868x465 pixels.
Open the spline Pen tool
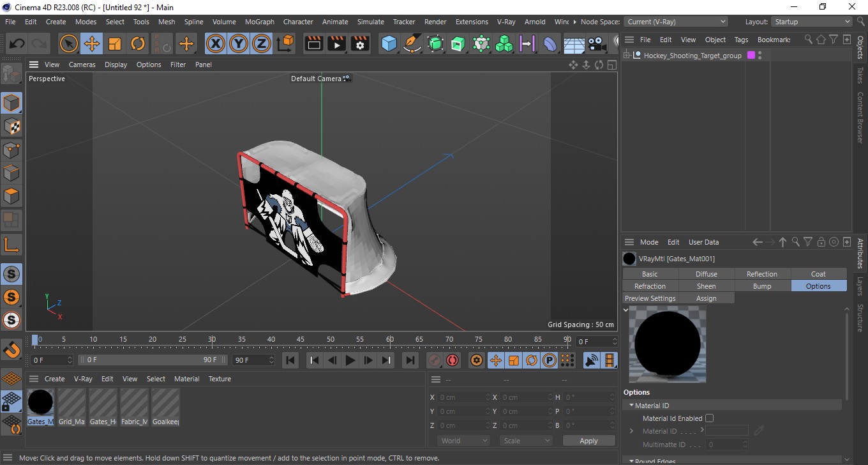412,44
